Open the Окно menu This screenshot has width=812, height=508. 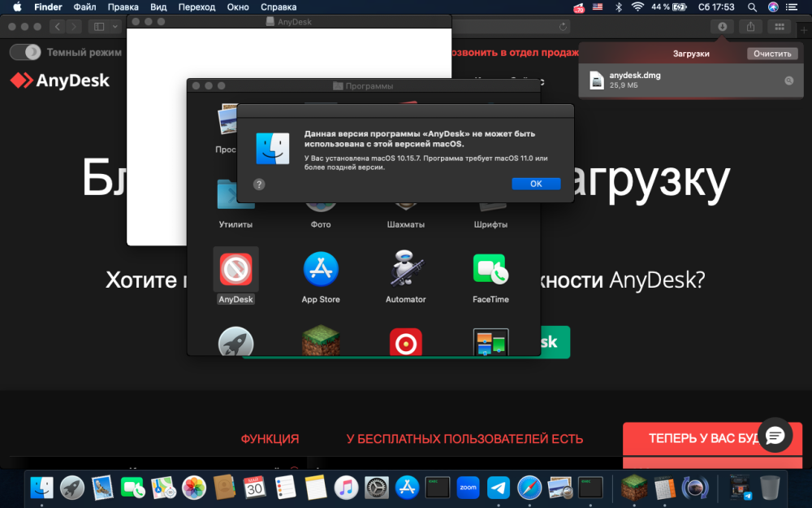[x=238, y=7]
